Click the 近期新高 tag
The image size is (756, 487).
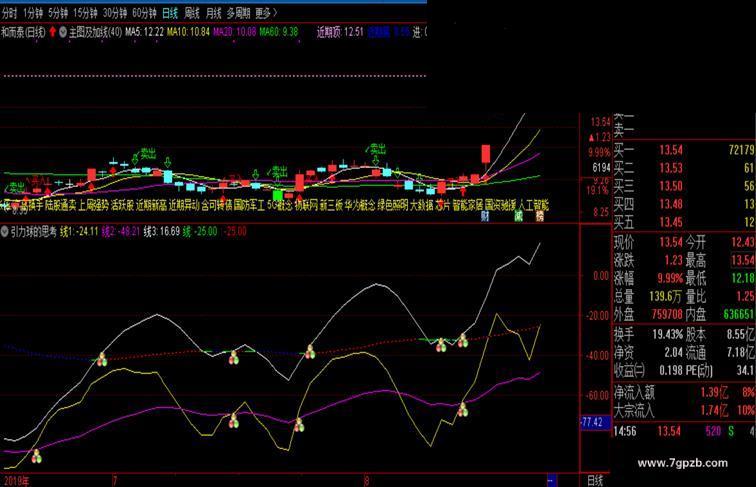pyautogui.click(x=151, y=206)
